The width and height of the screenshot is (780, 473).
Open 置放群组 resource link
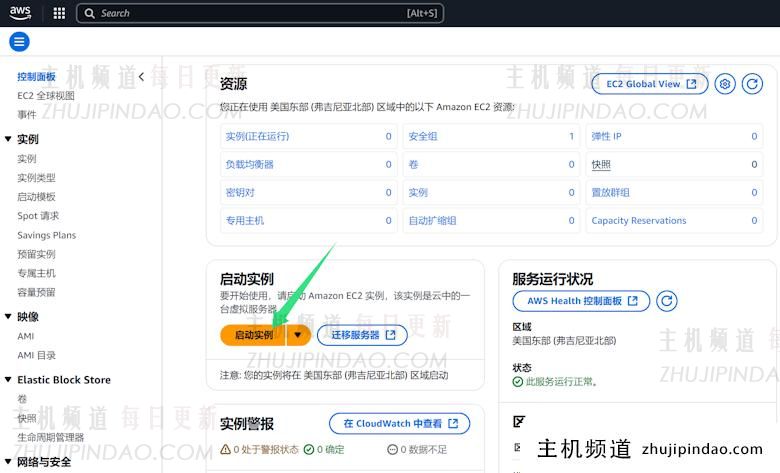(x=610, y=192)
